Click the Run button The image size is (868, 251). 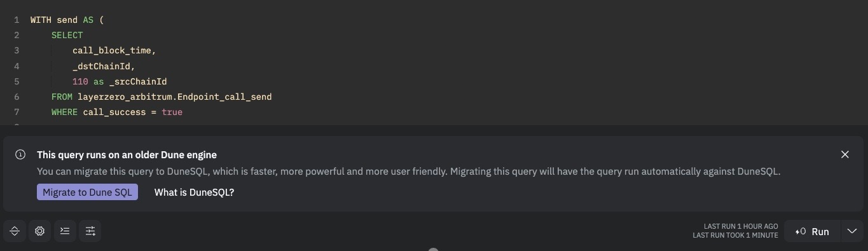813,231
